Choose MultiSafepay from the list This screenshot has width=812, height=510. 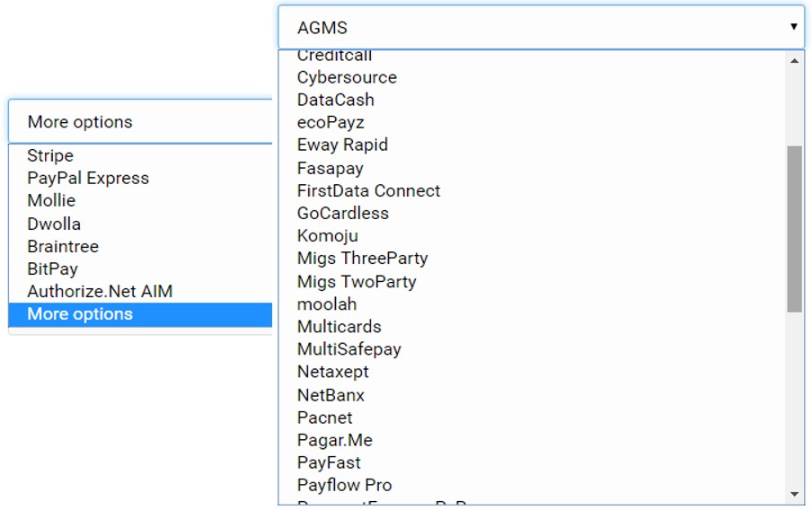coord(349,349)
